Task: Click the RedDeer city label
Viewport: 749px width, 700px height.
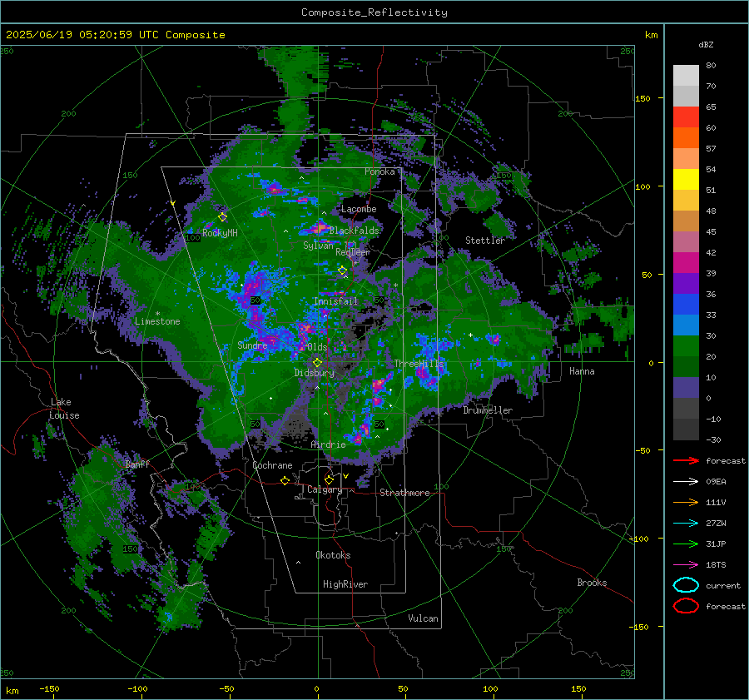Action: (353, 252)
